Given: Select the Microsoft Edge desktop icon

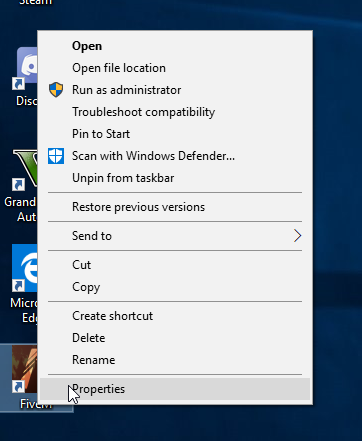Looking at the screenshot, I should 24,283.
